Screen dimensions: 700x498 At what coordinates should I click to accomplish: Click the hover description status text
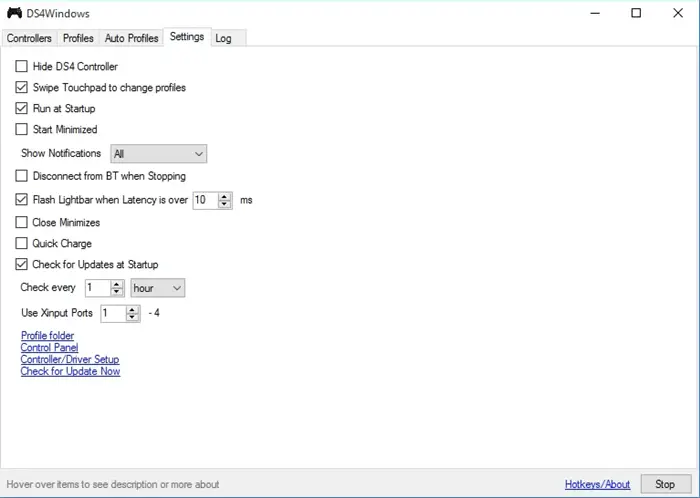113,485
